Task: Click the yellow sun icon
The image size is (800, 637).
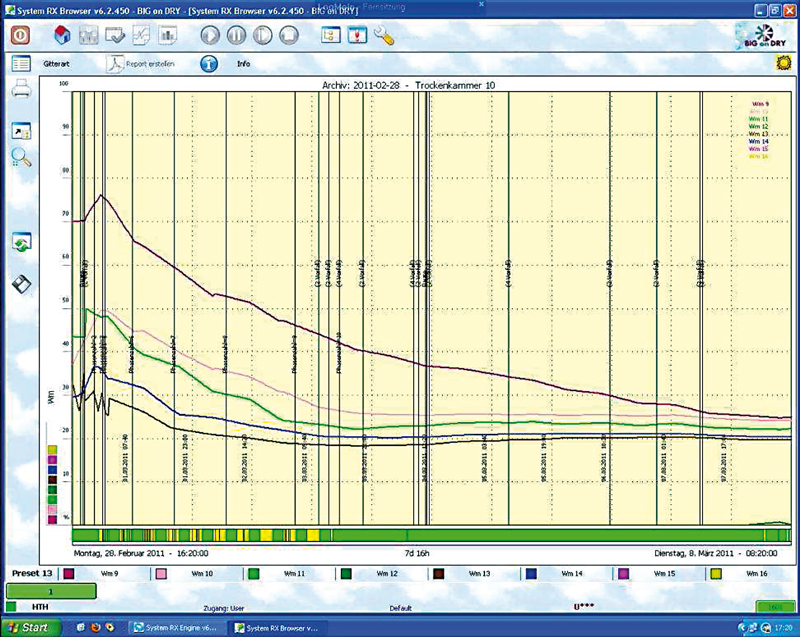Action: click(x=784, y=63)
